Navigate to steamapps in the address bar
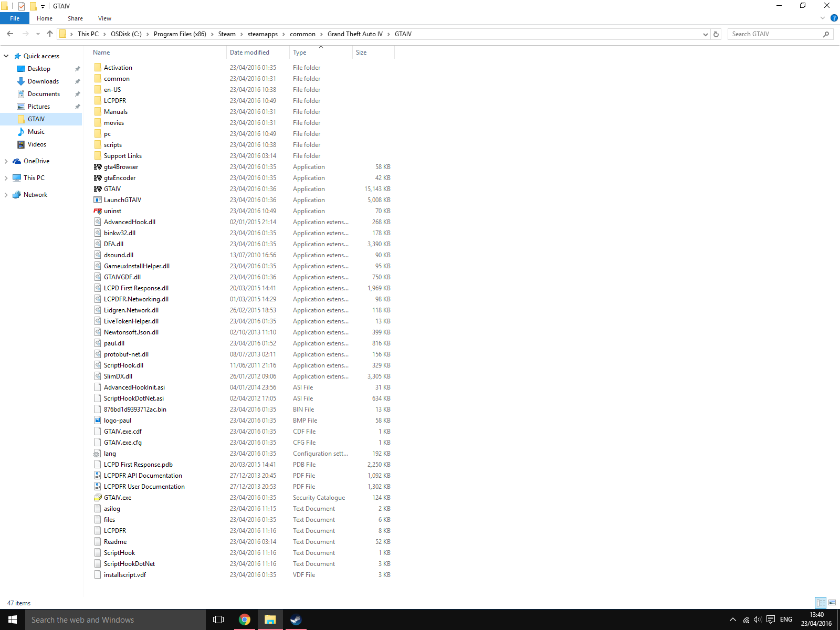This screenshot has width=840, height=630. pos(262,34)
